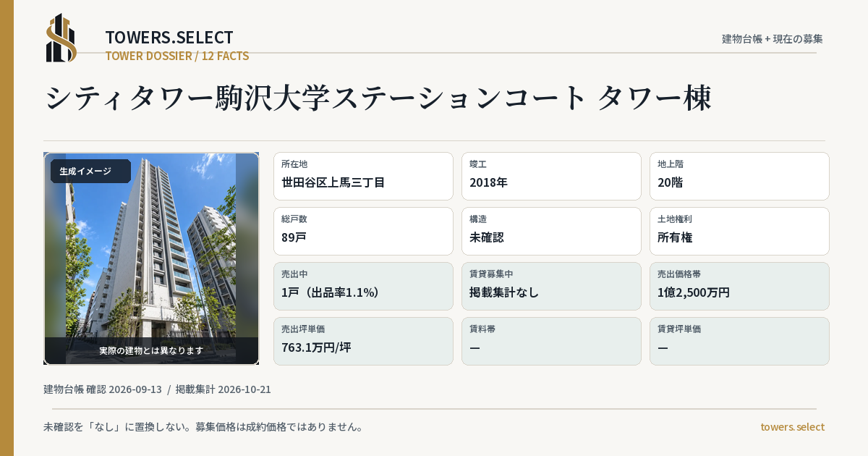Select the 売出価格帯 1億2,500万円 card
This screenshot has width=868, height=456.
pyautogui.click(x=739, y=286)
